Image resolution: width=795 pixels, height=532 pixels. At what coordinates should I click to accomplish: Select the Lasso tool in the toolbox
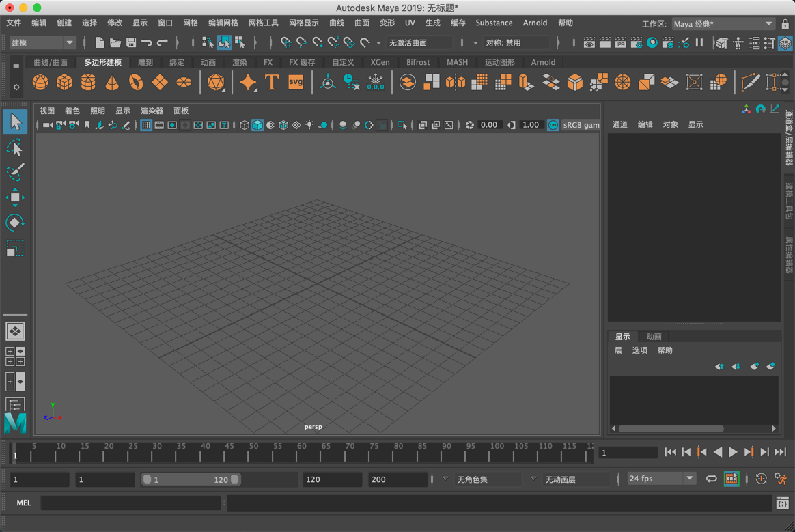pos(15,148)
